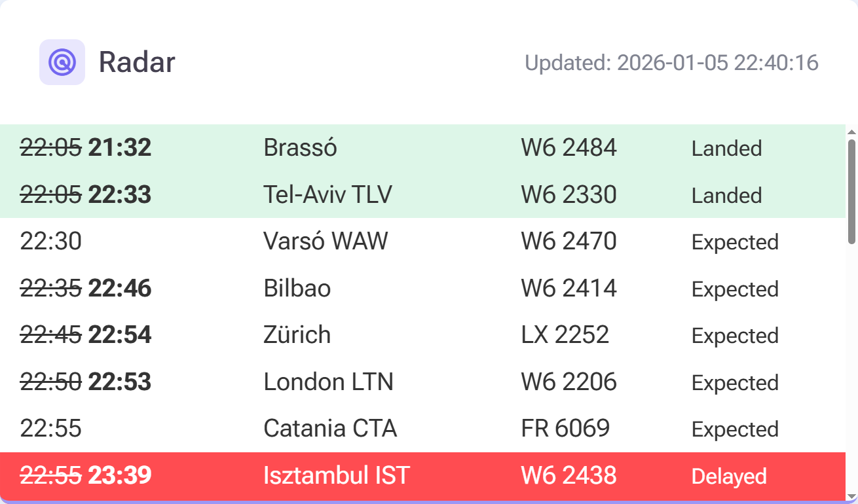This screenshot has height=504, width=858.
Task: Click the London LTN destination
Action: pyautogui.click(x=328, y=382)
